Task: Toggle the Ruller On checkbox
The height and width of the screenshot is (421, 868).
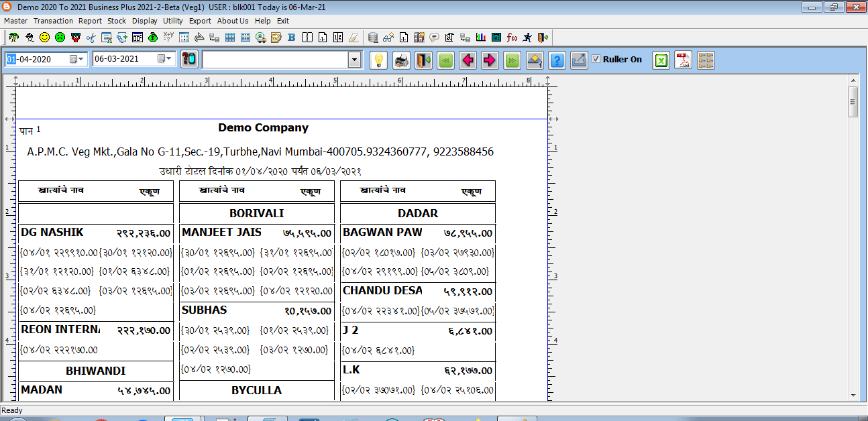Action: [596, 59]
